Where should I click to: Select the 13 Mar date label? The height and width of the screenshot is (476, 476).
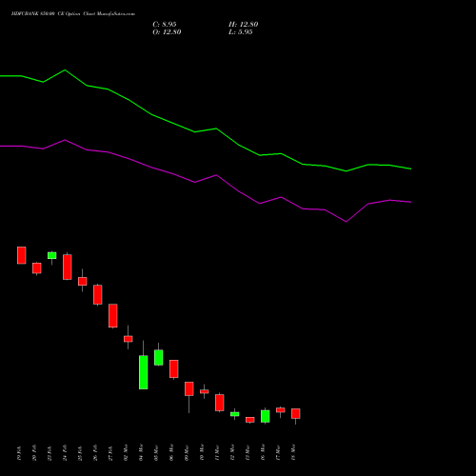(248, 452)
